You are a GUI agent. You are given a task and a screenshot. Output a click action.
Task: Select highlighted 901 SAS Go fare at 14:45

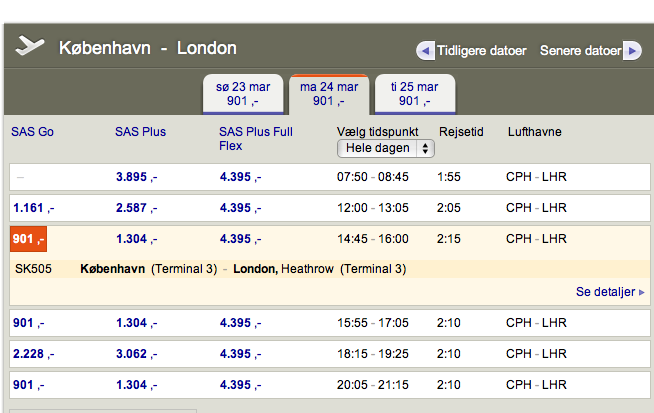[x=28, y=239]
